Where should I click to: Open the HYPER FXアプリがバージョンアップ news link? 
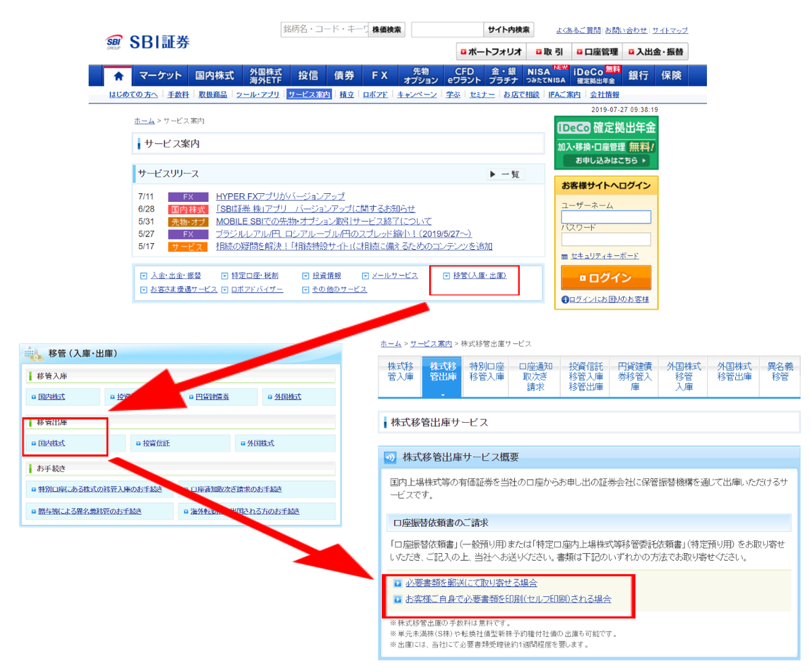pos(280,197)
